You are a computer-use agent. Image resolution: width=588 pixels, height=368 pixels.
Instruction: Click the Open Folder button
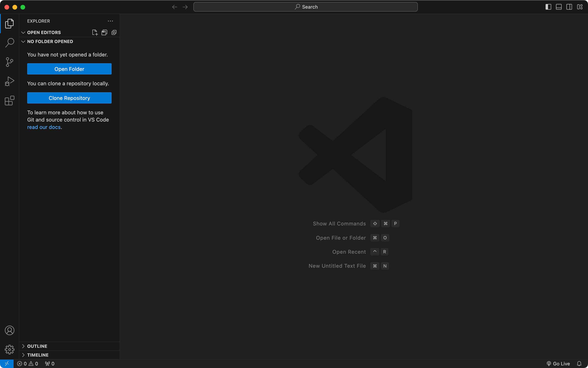tap(69, 69)
